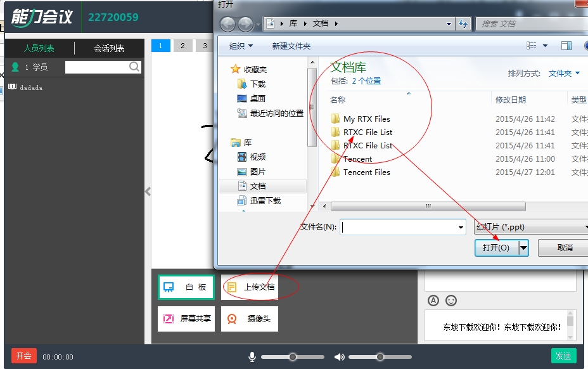Click the microphone icon
This screenshot has height=369, width=588.
click(252, 357)
